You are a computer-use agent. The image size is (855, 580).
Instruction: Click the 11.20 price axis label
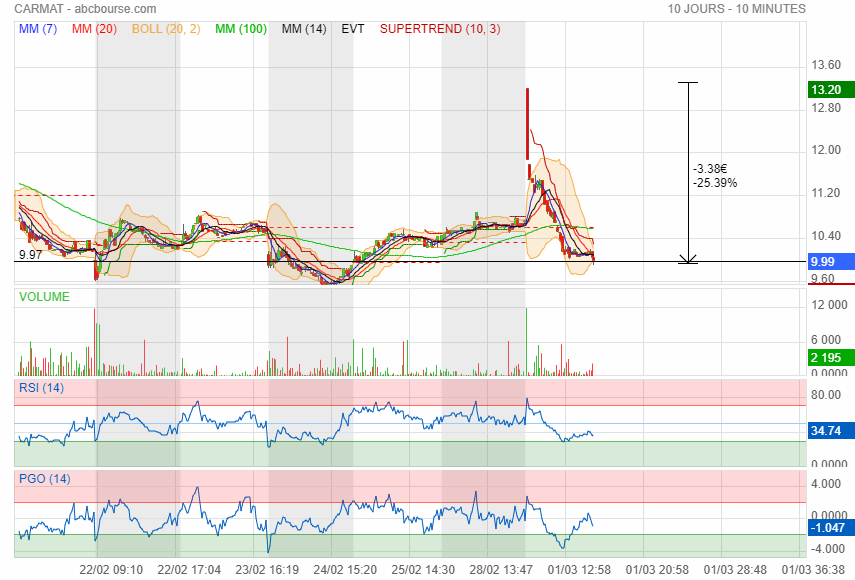[x=826, y=193]
